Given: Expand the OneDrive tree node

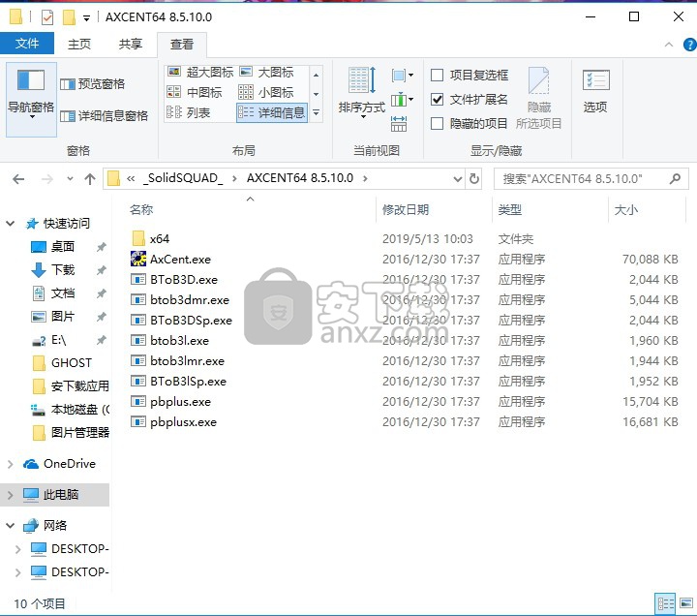Looking at the screenshot, I should (x=11, y=464).
